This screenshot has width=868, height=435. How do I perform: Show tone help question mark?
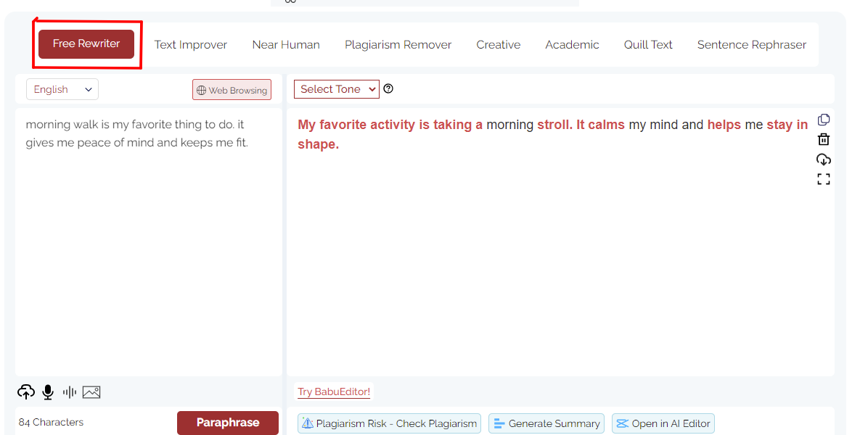tap(388, 88)
